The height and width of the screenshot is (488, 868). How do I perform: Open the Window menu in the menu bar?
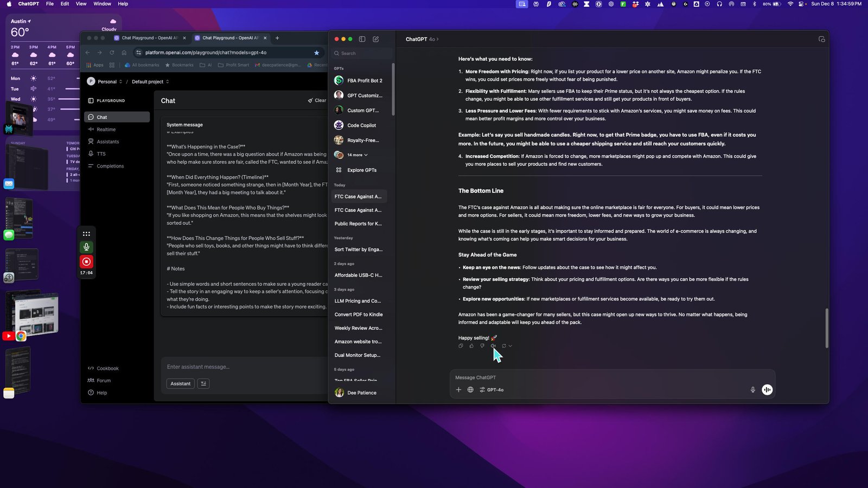[x=102, y=4]
